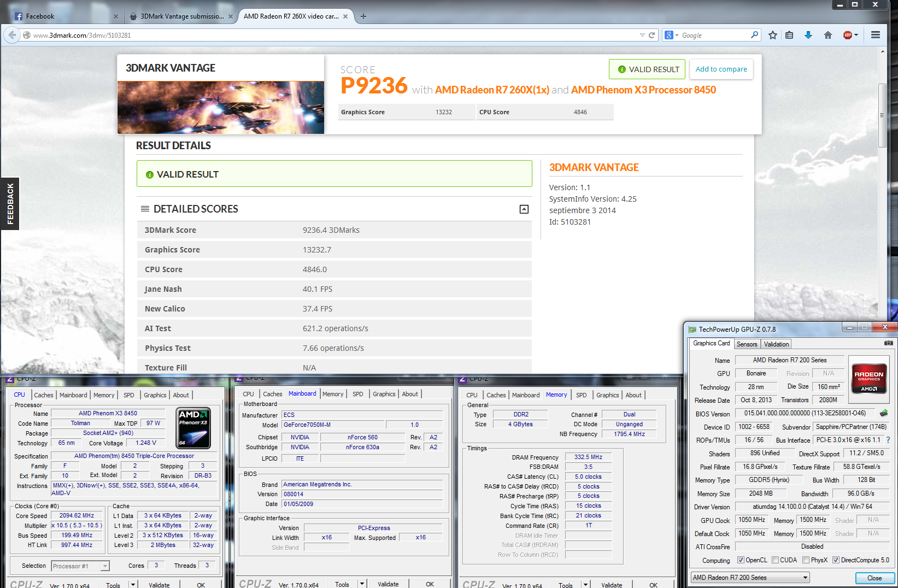The image size is (898, 588).
Task: Open the Firefox hamburger menu
Action: (x=876, y=35)
